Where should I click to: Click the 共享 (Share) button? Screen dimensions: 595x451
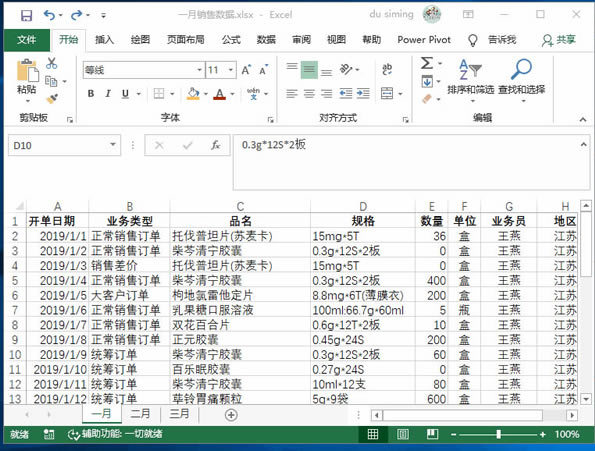click(559, 40)
